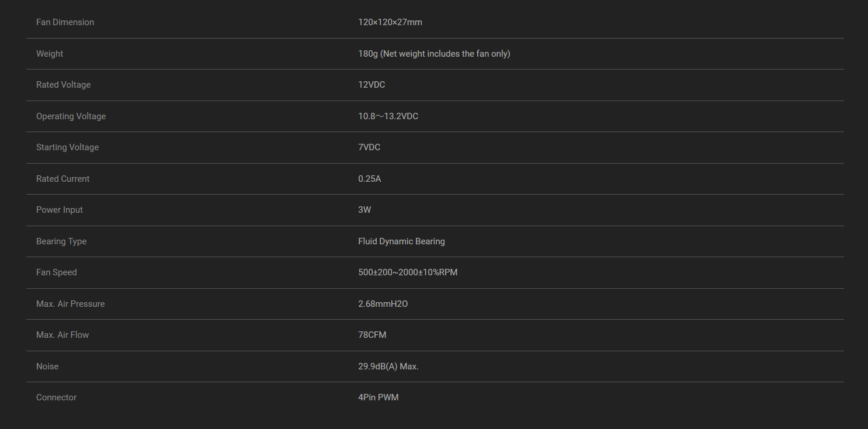Click the Operating Voltage label

[71, 116]
